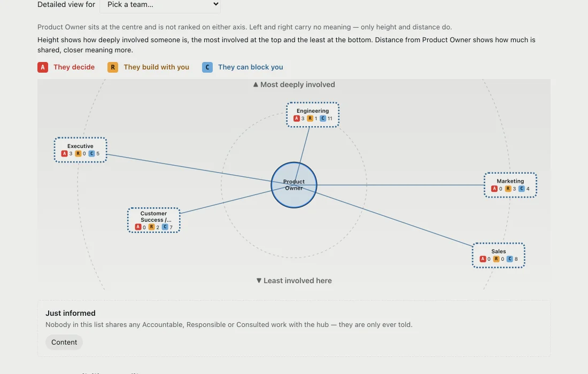This screenshot has width=588, height=374.
Task: Click the C badge on the Executive node
Action: [91, 154]
